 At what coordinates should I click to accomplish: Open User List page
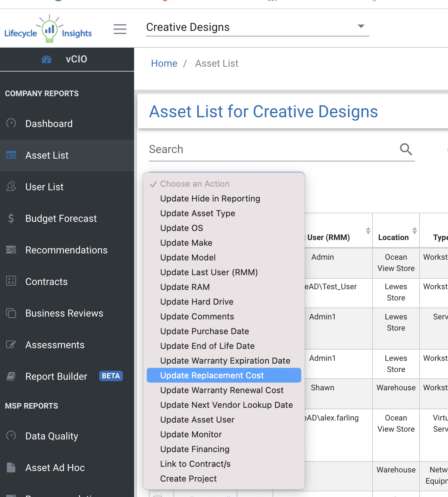67,187
